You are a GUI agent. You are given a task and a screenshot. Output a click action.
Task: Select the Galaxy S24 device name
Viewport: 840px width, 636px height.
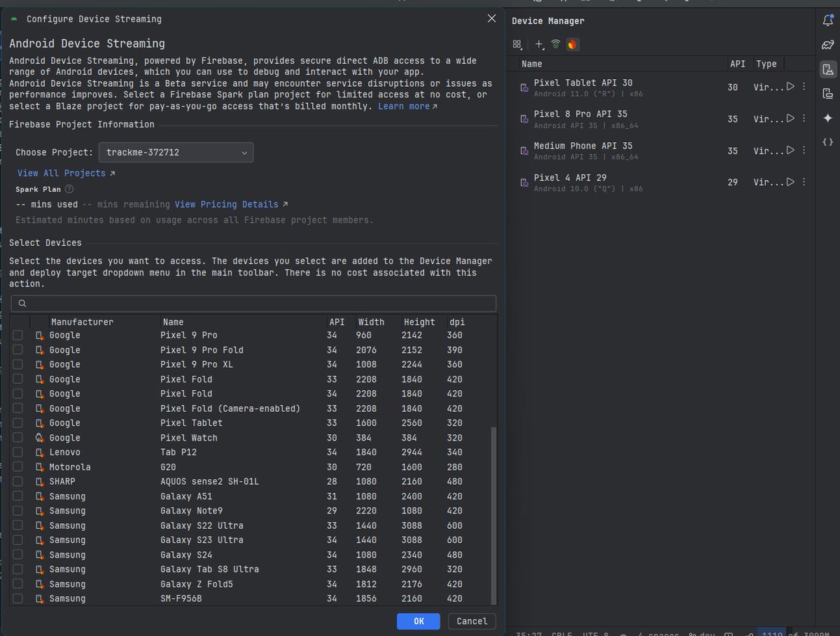coord(186,555)
